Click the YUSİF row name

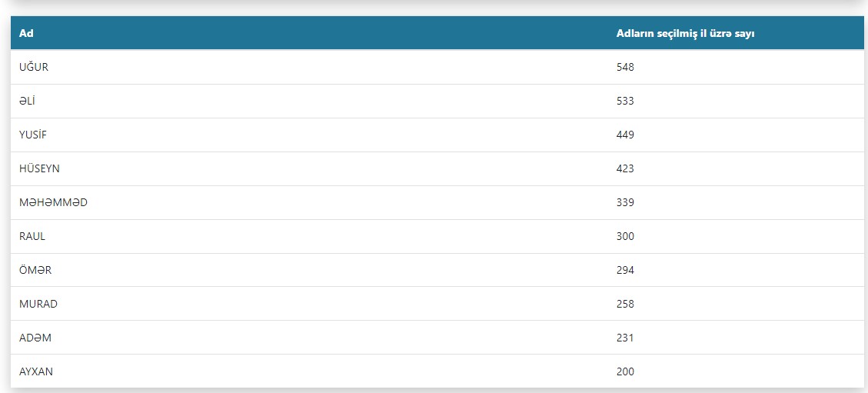33,135
